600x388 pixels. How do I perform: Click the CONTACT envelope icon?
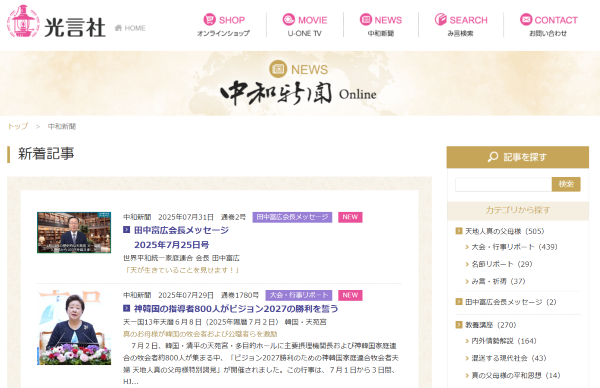coord(526,19)
